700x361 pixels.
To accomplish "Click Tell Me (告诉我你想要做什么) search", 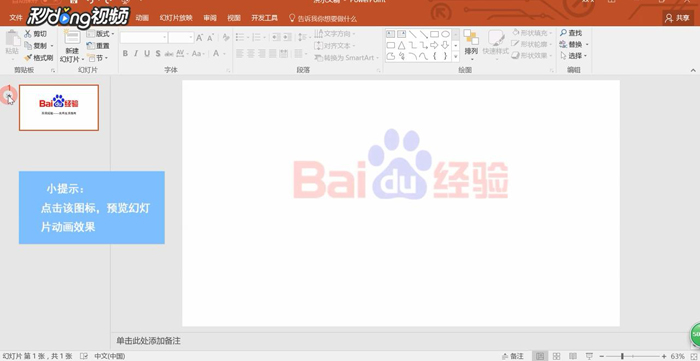I will (323, 18).
